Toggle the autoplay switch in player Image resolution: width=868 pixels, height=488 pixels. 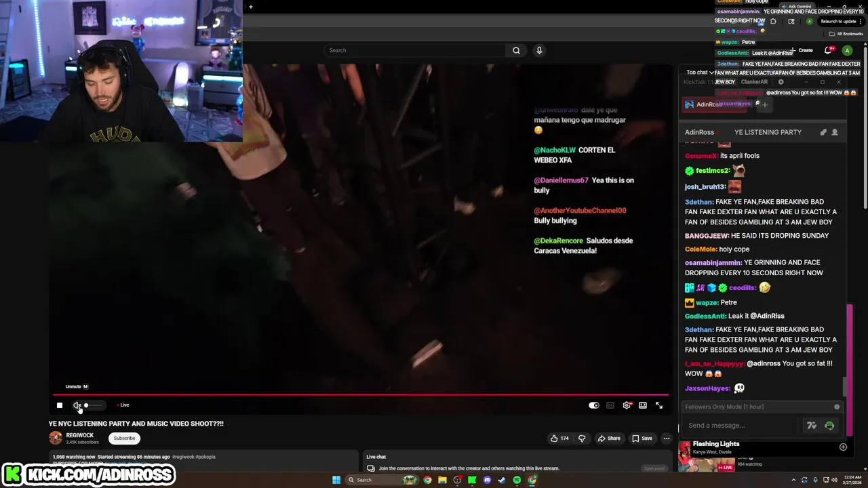[594, 405]
